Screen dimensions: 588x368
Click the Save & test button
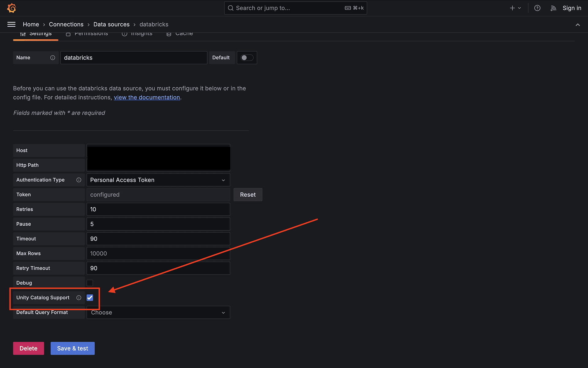(x=72, y=348)
